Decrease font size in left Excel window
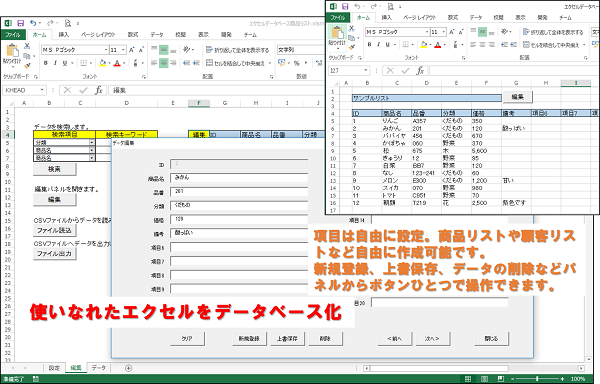The image size is (600, 384). [141, 50]
